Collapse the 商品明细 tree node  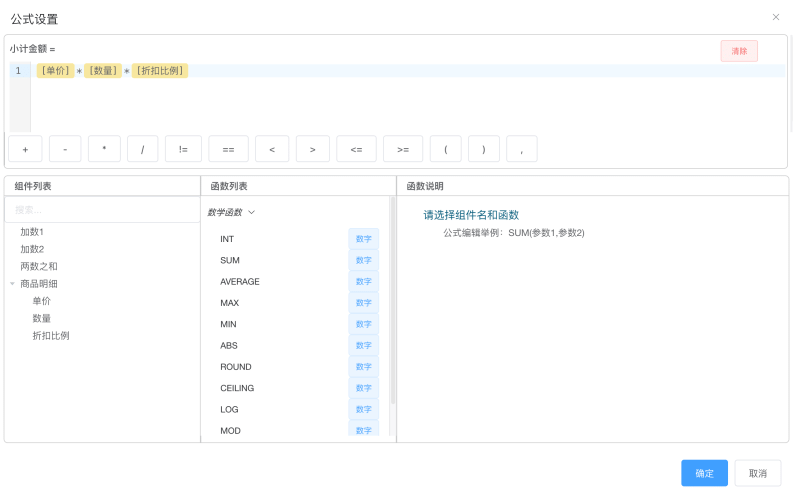(13, 284)
